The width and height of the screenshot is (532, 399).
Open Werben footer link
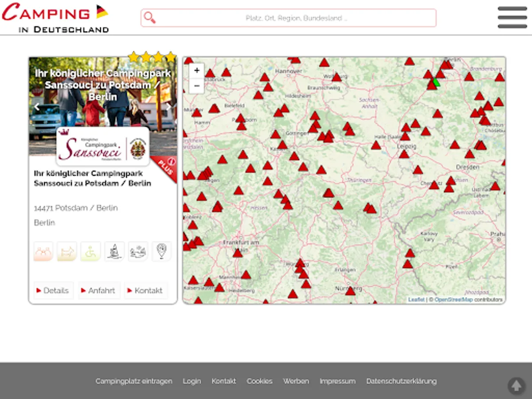tap(296, 381)
